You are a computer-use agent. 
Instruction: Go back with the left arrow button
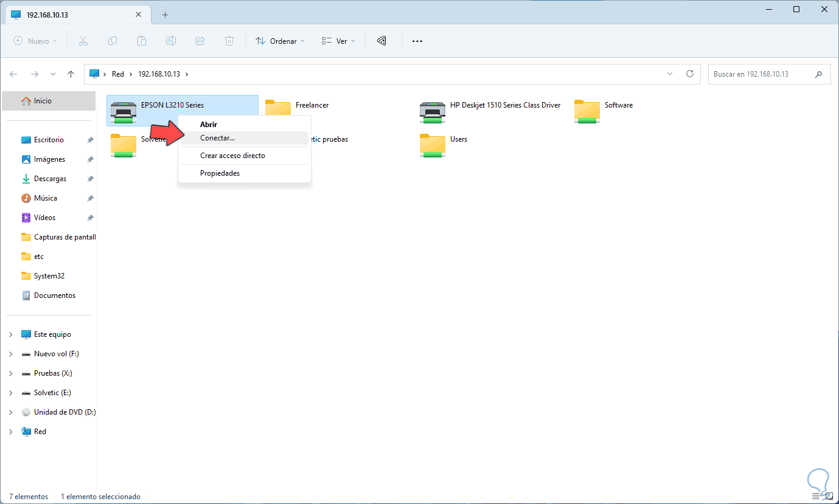tap(14, 74)
